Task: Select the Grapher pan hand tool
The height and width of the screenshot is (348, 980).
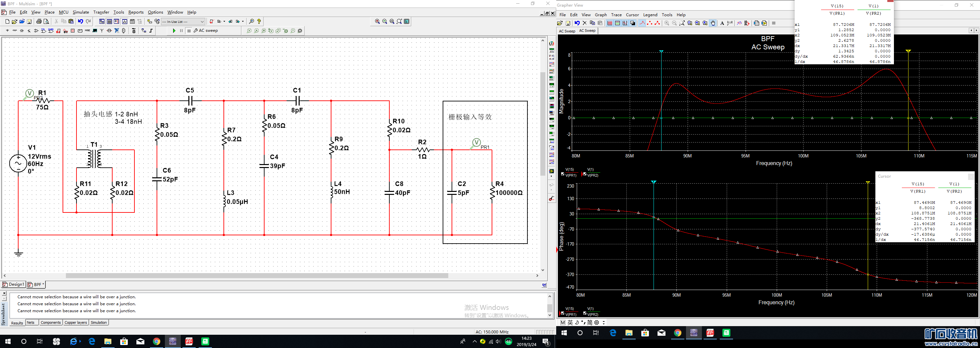Action: [x=712, y=23]
